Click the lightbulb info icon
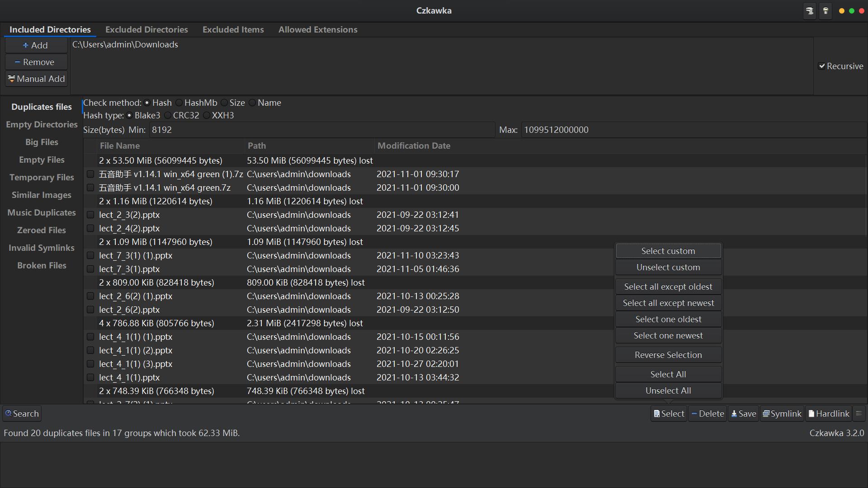Viewport: 868px width, 488px height. (826, 11)
